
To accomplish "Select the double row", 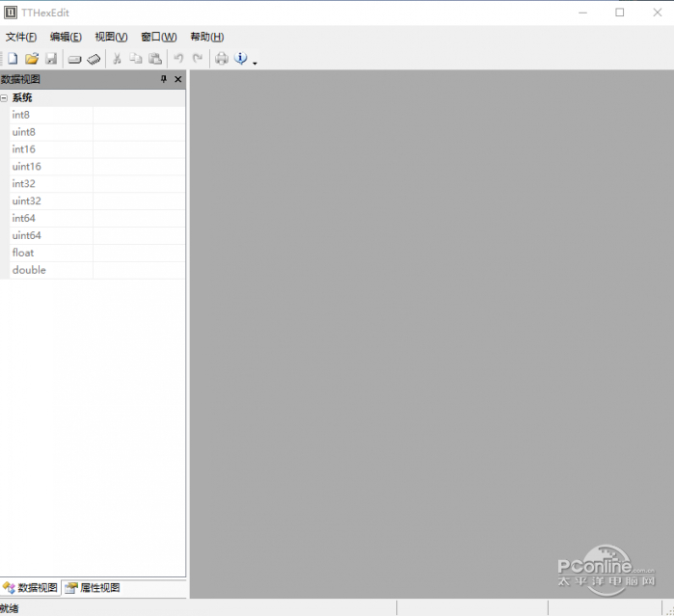I will [97, 270].
